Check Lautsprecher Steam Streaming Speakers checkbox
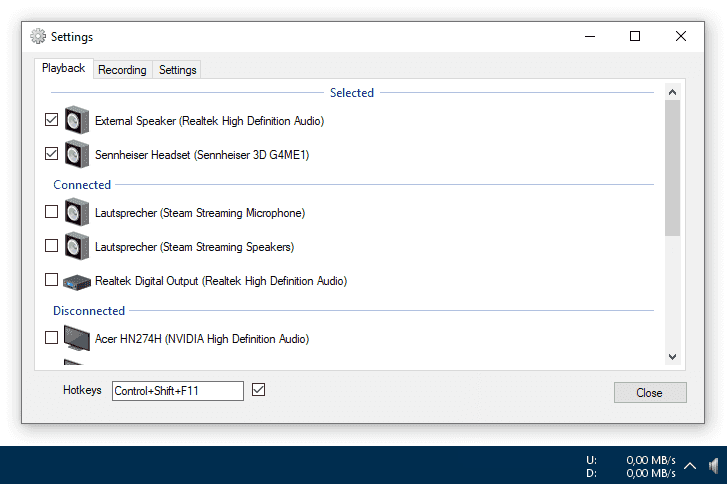 [x=51, y=245]
